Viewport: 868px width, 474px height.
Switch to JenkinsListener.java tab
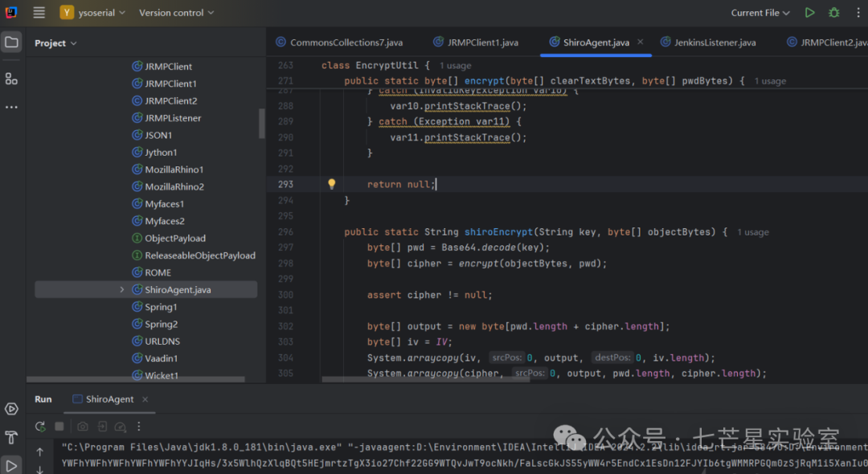click(708, 42)
